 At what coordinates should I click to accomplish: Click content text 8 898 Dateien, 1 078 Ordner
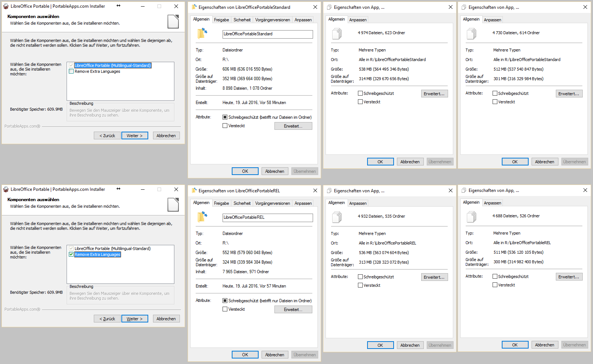tap(247, 88)
